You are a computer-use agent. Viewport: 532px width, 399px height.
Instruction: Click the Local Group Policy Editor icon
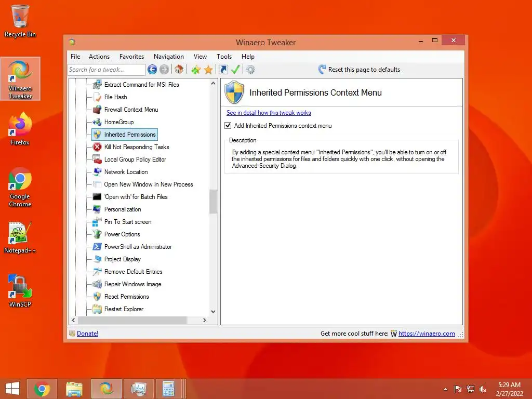point(97,159)
